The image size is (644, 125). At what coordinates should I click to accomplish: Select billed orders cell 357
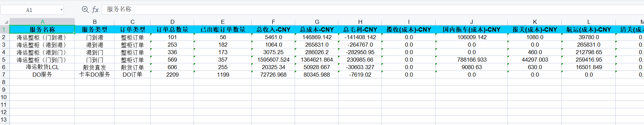(223, 60)
